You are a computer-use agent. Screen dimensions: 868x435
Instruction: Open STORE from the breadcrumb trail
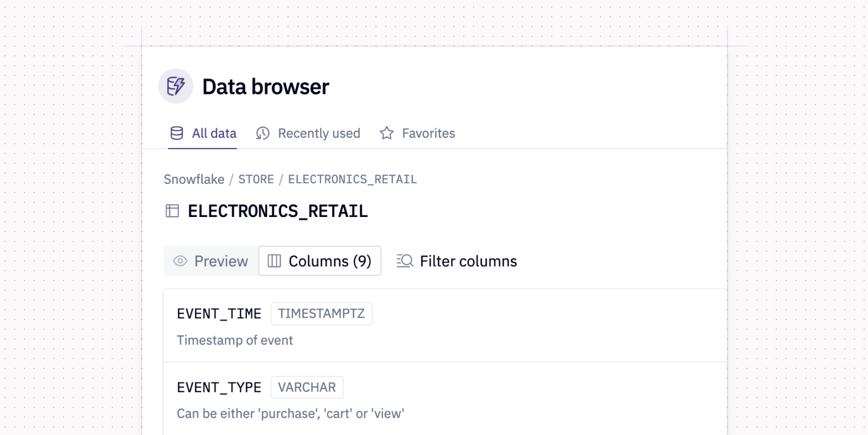[x=256, y=179]
